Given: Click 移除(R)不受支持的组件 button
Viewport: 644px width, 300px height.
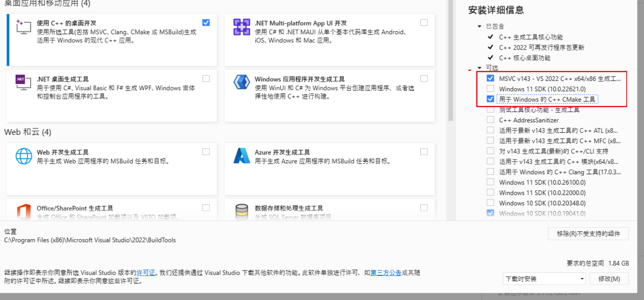Looking at the screenshot, I should click(x=588, y=234).
